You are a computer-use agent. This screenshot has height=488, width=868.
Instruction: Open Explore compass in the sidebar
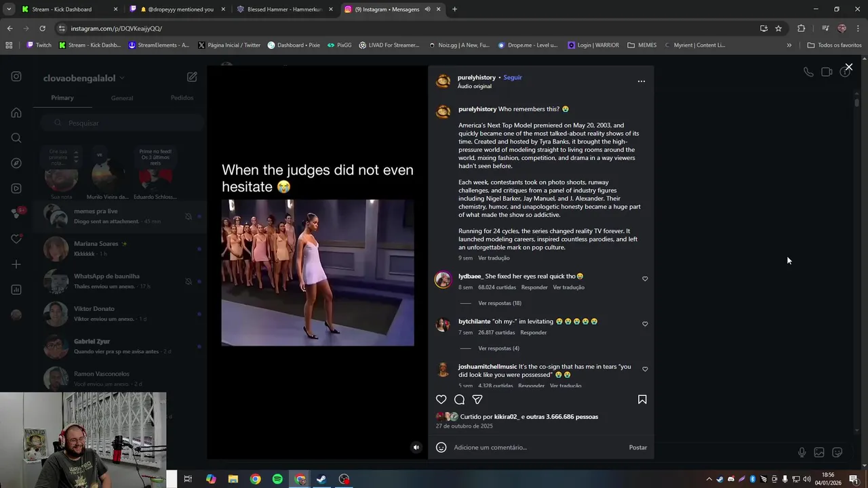[x=16, y=163]
